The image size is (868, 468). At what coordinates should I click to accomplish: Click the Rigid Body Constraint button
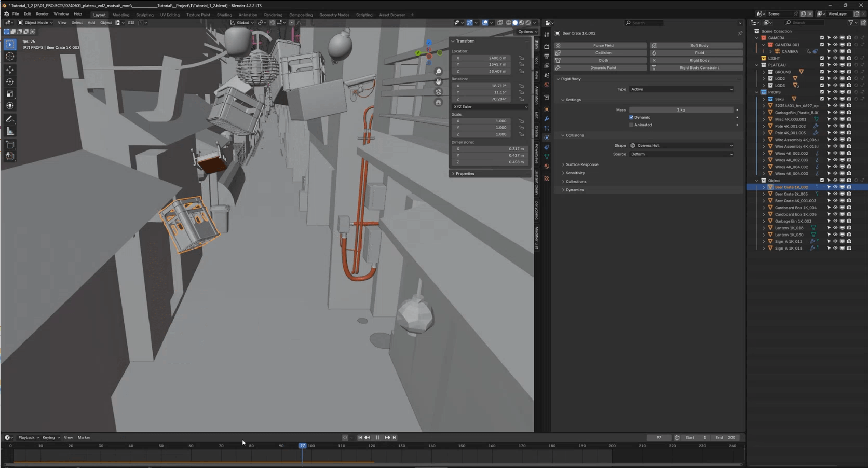[696, 68]
